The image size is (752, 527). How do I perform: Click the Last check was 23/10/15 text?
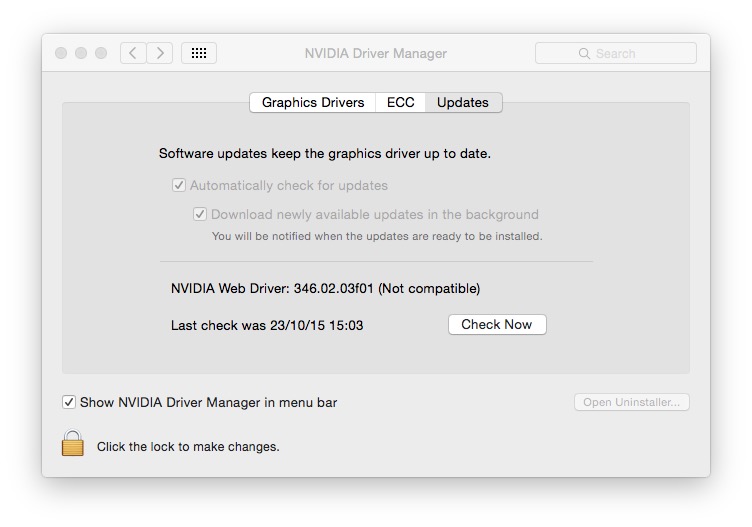tap(267, 326)
